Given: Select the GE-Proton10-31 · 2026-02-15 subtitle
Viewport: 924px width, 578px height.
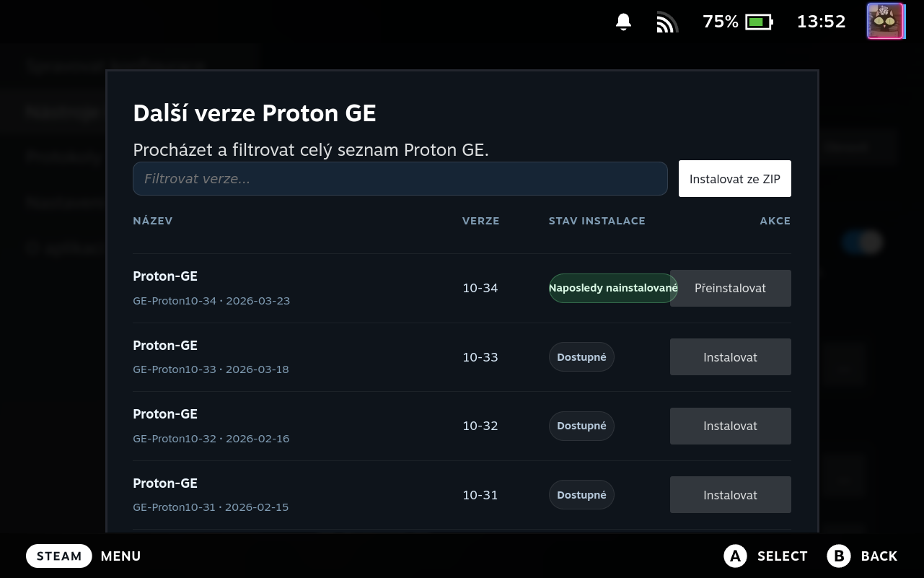Looking at the screenshot, I should 211,507.
